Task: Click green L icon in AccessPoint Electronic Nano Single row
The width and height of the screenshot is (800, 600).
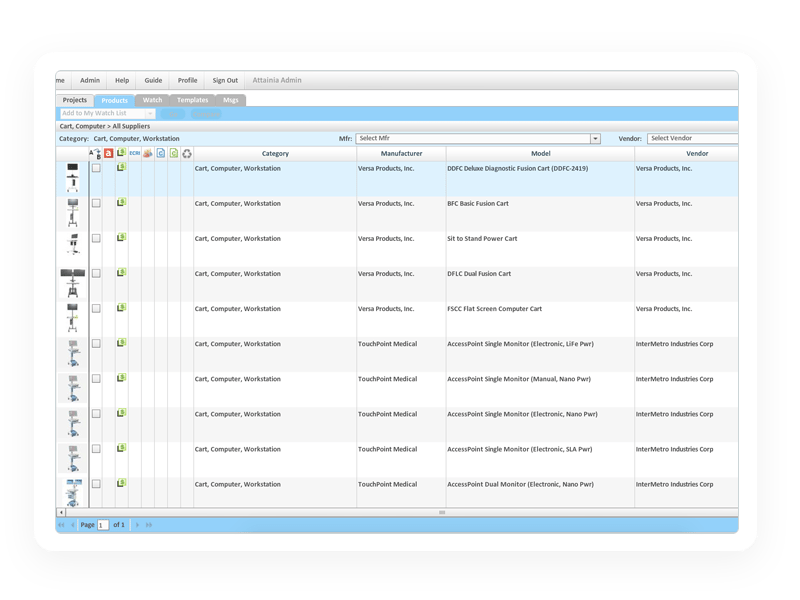Action: (x=121, y=413)
